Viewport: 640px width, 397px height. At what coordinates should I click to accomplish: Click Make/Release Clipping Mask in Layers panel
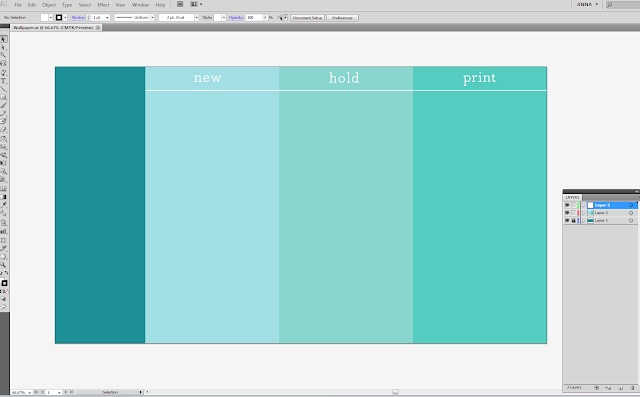(x=596, y=388)
